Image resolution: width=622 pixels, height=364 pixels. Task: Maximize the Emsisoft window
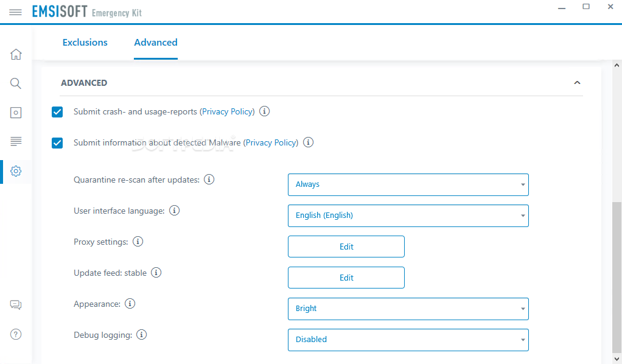(586, 7)
